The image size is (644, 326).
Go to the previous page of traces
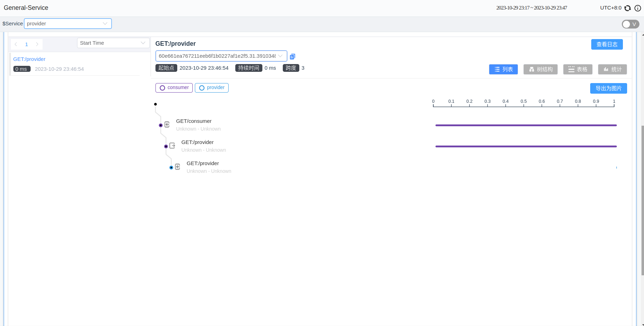coord(16,44)
